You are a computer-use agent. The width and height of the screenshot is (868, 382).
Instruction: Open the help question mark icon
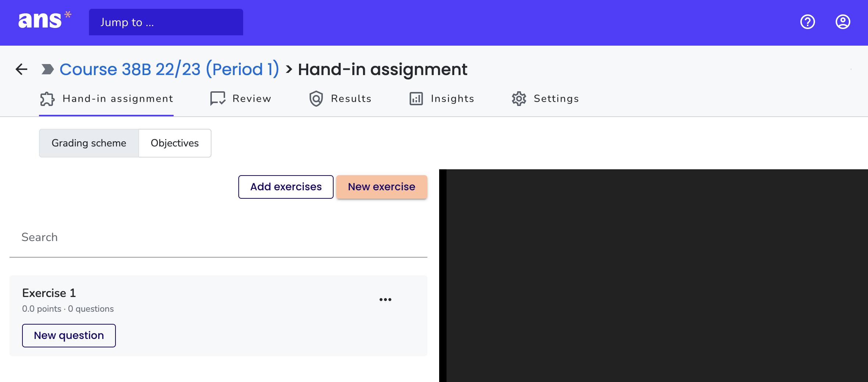tap(807, 22)
